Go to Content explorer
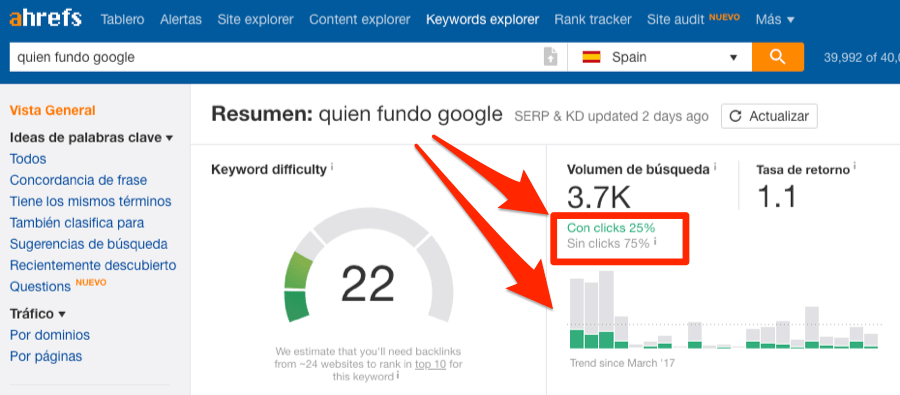This screenshot has height=395, width=900. 360,20
